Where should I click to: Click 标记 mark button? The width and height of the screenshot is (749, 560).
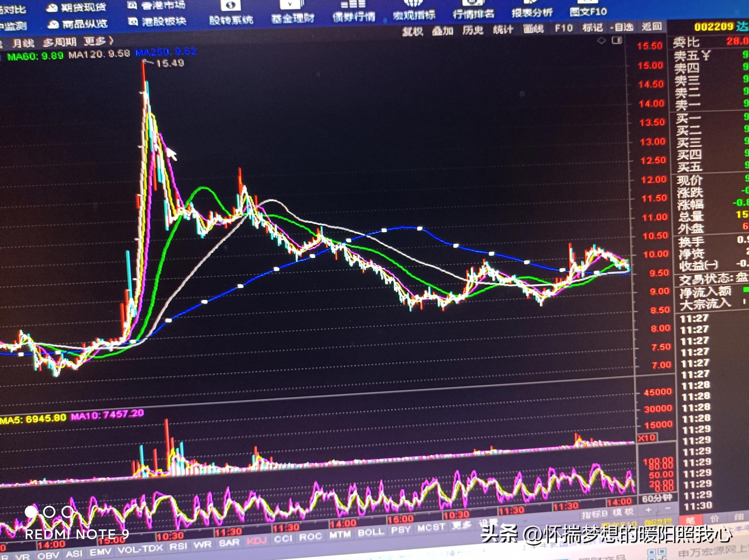(592, 27)
